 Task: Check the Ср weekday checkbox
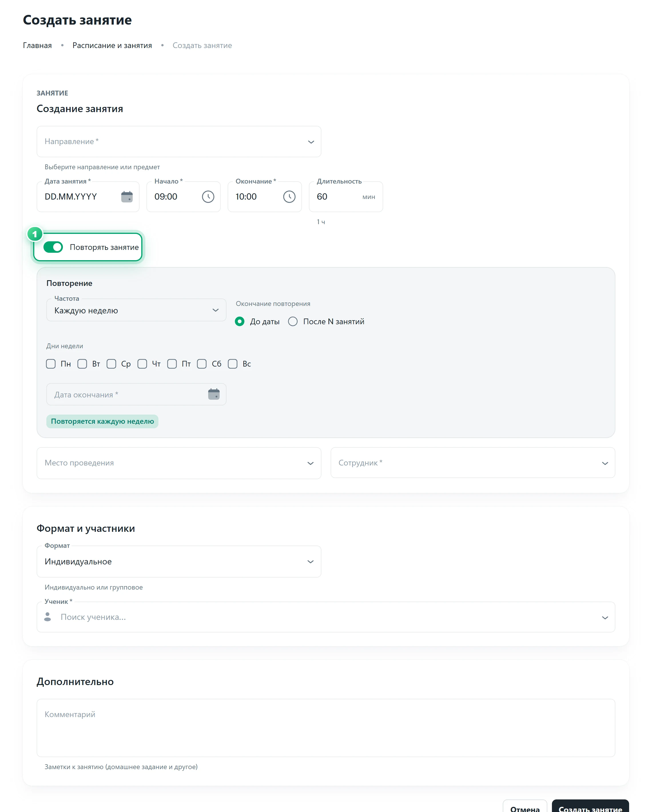111,364
